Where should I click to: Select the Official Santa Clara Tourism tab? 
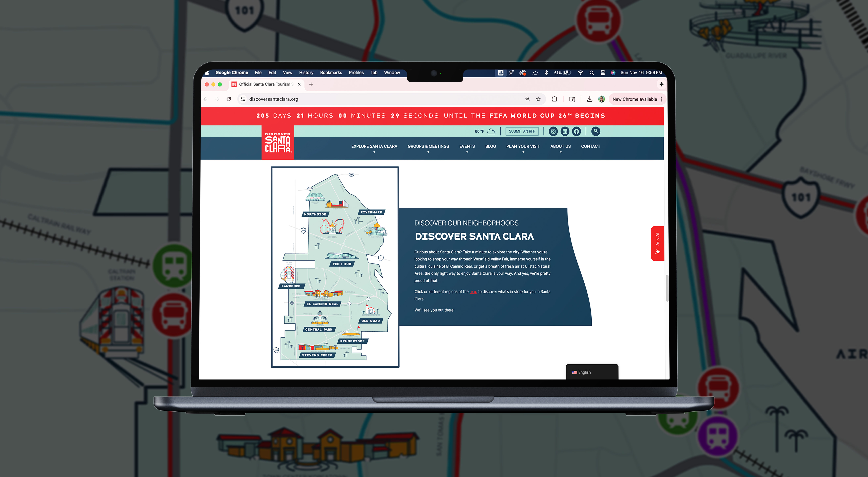tap(264, 84)
